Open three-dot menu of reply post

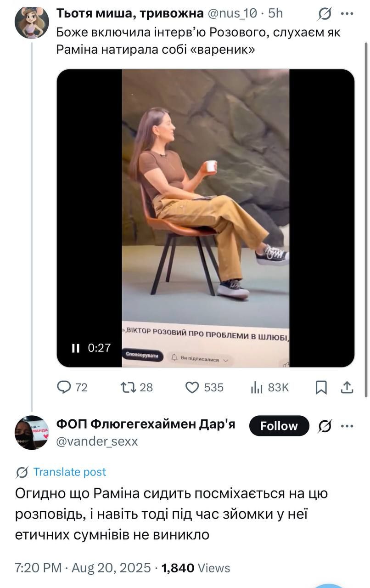click(x=348, y=426)
